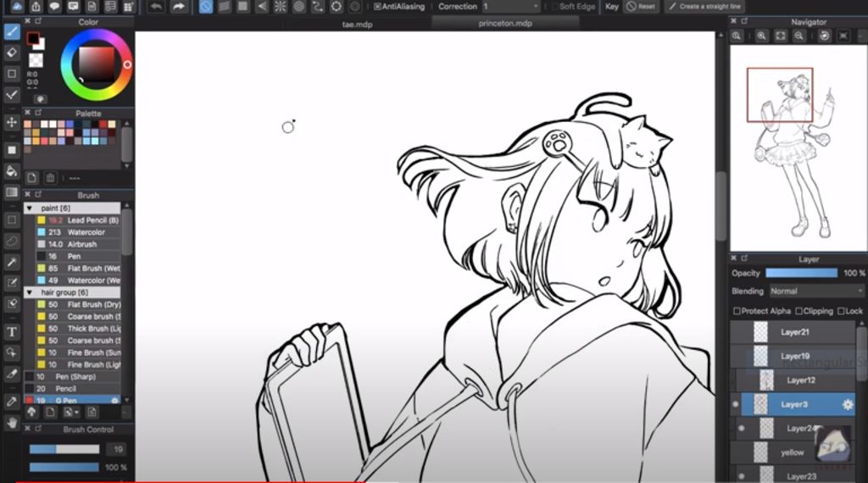The image size is (868, 483).
Task: Select the Eraser tool
Action: point(12,53)
